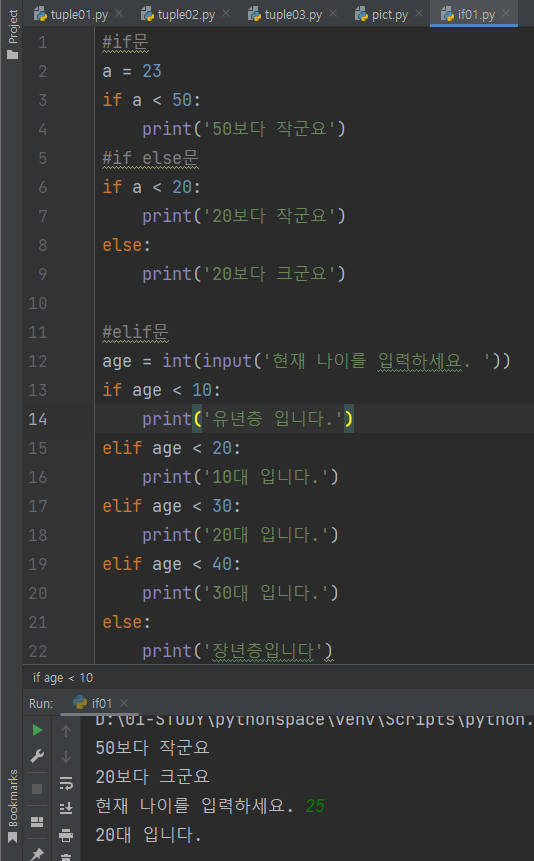This screenshot has height=861, width=534.
Task: Click line number 12 in the gutter
Action: [38, 361]
